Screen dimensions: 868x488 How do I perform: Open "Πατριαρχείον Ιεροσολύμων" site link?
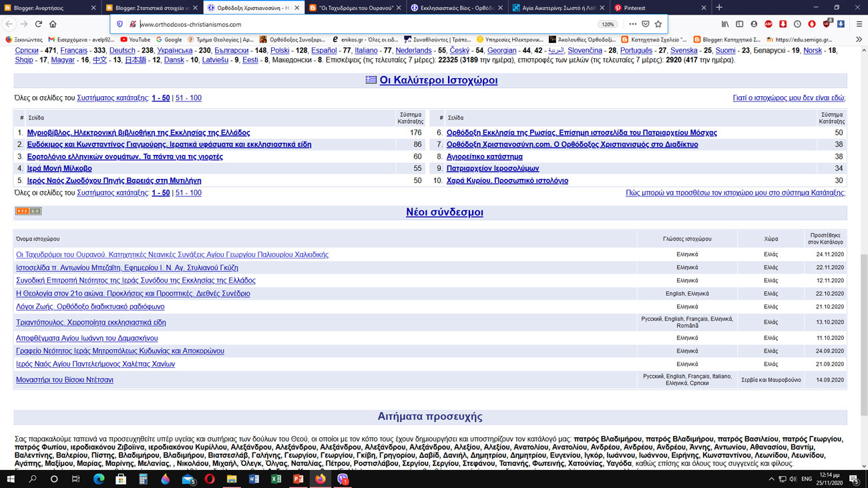tap(493, 168)
